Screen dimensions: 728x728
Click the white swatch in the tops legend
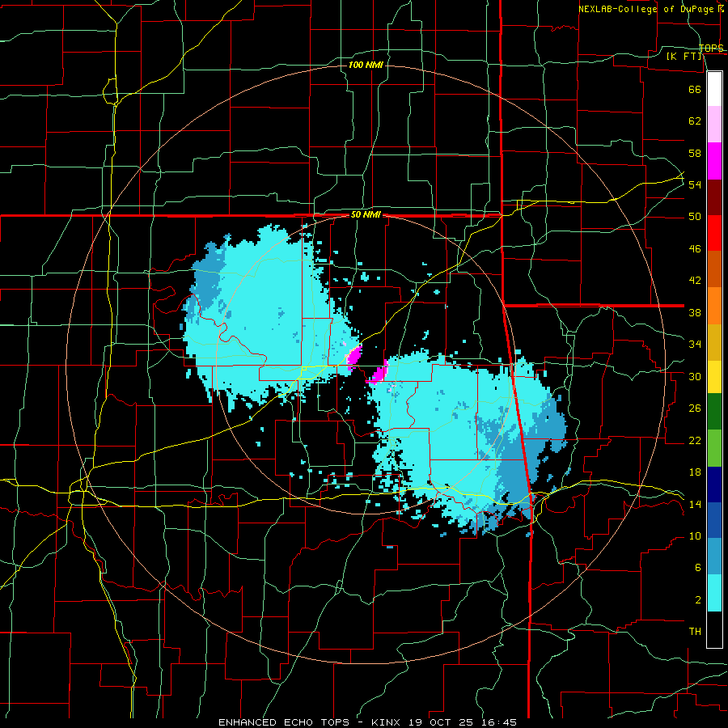714,89
